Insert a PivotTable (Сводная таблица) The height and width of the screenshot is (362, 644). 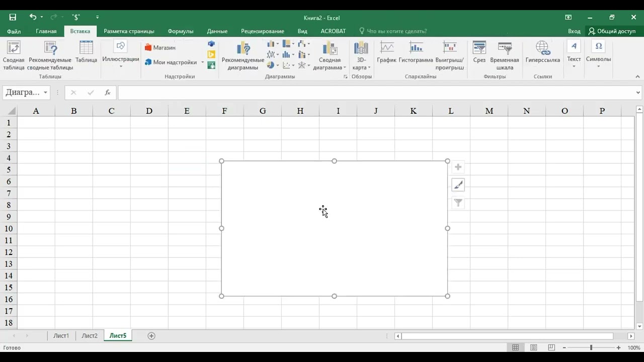(14, 56)
